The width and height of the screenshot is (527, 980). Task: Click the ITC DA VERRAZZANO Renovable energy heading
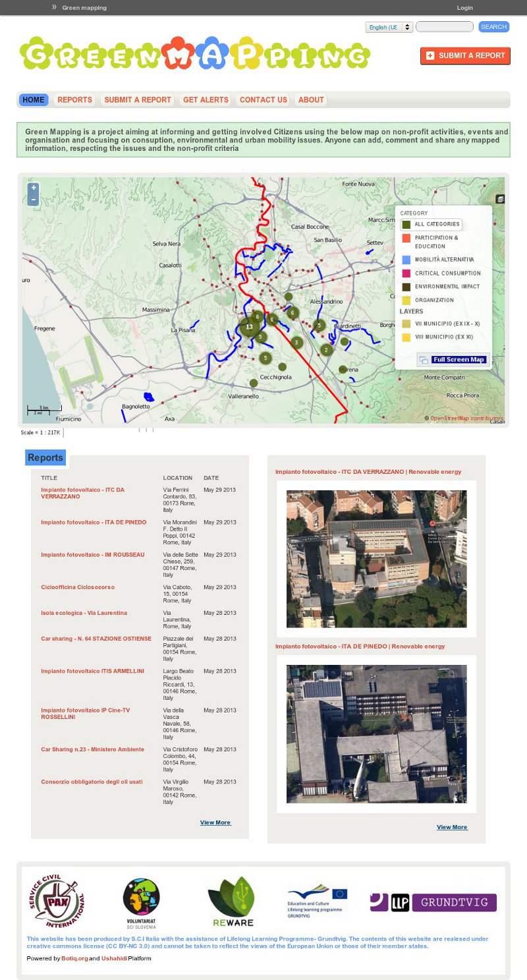pos(368,472)
